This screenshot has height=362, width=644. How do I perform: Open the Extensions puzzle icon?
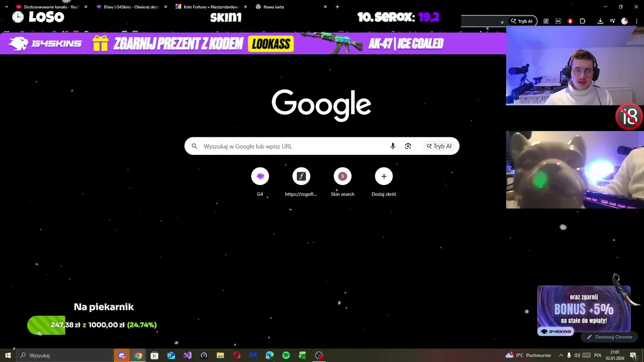583,21
